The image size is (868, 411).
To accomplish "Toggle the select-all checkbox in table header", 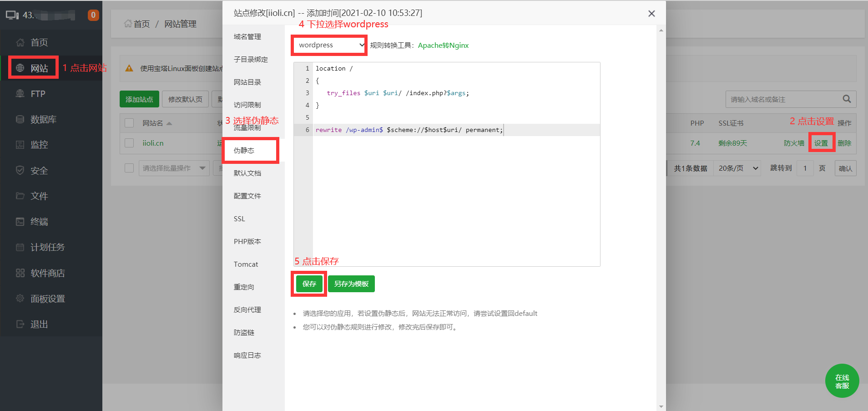I will [x=129, y=123].
